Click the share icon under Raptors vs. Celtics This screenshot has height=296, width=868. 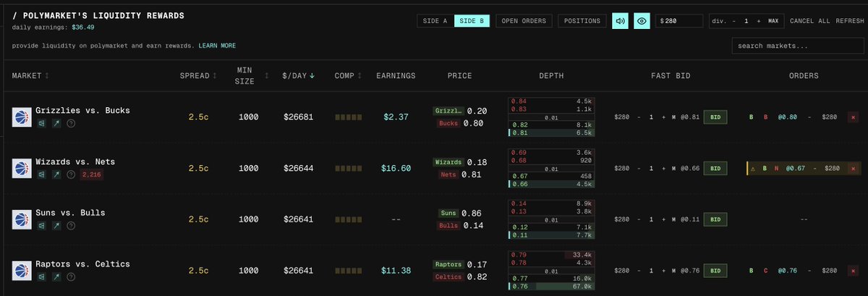(41, 277)
